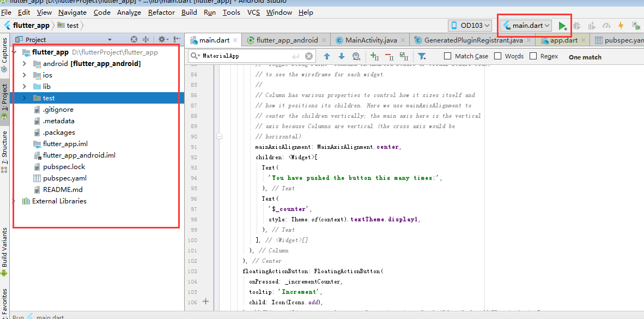Enable the Regex checkbox

(x=533, y=56)
